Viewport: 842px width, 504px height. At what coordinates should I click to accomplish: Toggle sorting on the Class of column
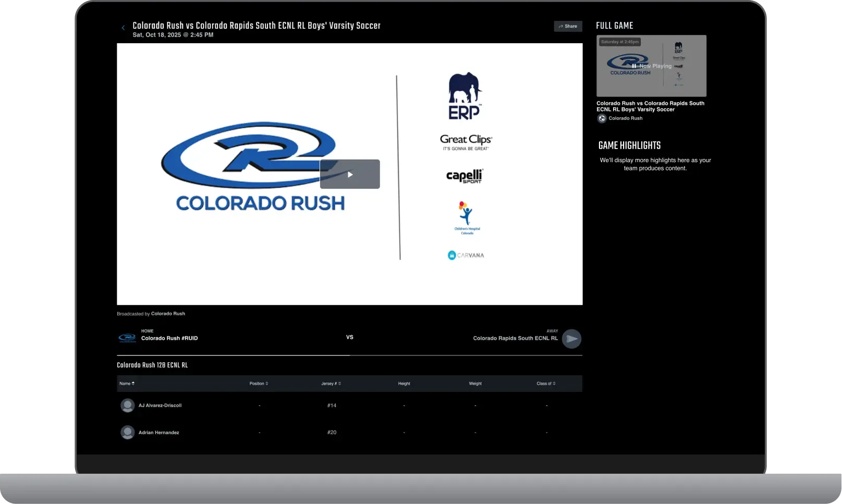tap(546, 383)
